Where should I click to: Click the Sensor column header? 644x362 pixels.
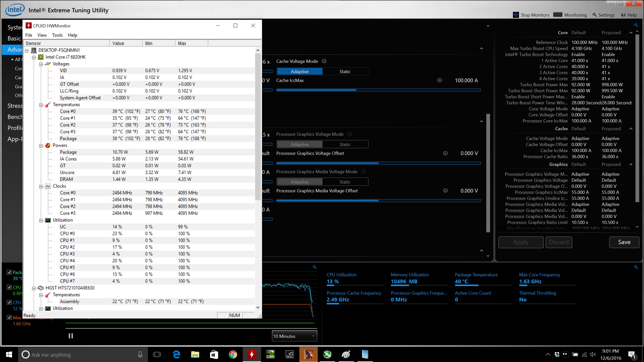(67, 43)
